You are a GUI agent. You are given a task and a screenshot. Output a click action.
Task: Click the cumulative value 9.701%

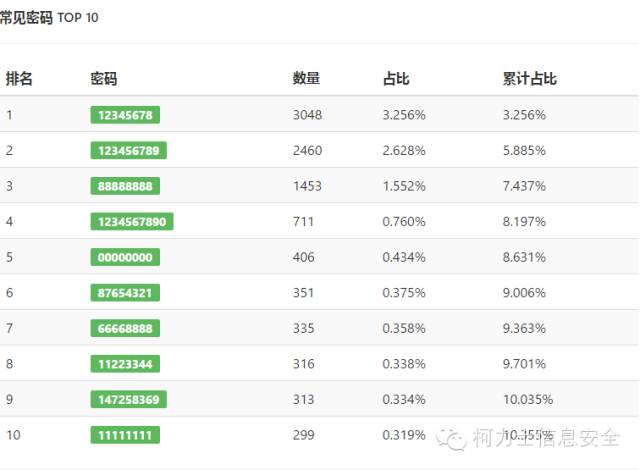524,364
